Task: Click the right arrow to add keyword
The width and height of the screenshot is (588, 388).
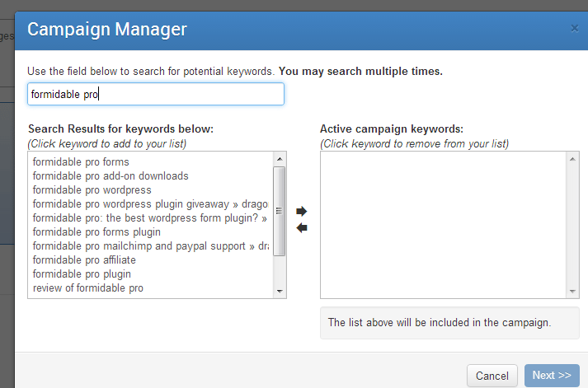Action: [x=302, y=211]
